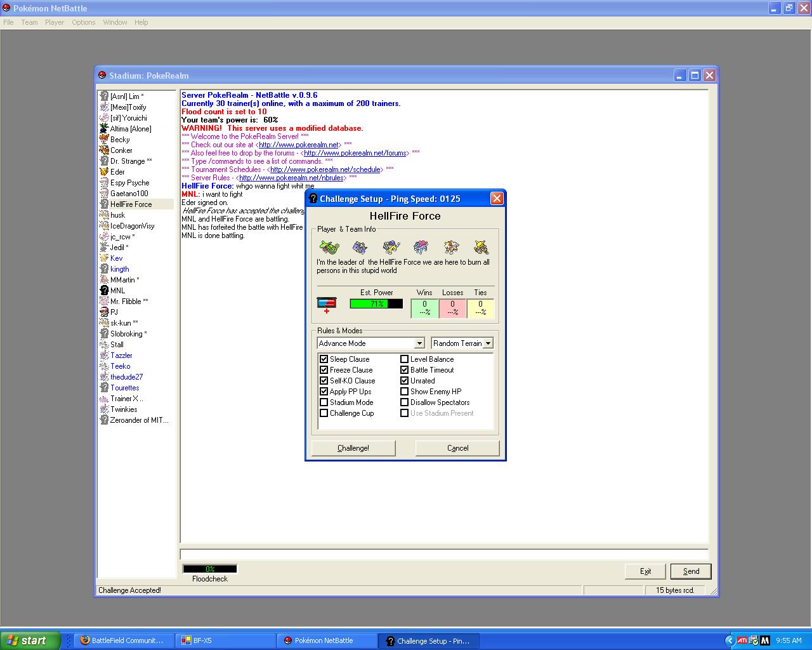Click the Pokéball icon in Stadium title bar
This screenshot has height=650, width=812.
[101, 76]
